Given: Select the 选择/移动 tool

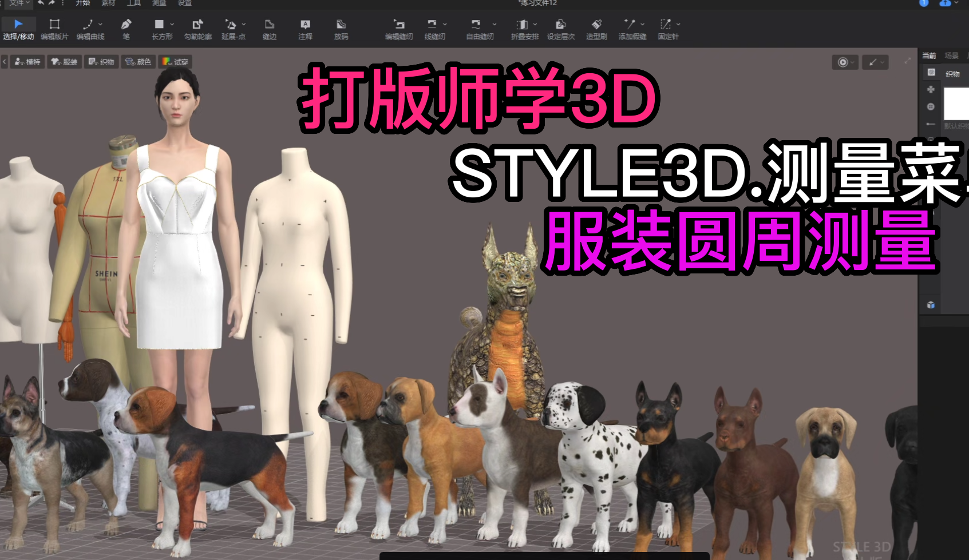Looking at the screenshot, I should pyautogui.click(x=18, y=29).
